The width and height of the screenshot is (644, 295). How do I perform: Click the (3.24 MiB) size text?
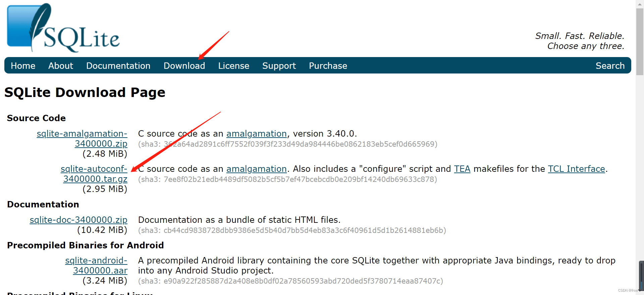click(x=105, y=281)
